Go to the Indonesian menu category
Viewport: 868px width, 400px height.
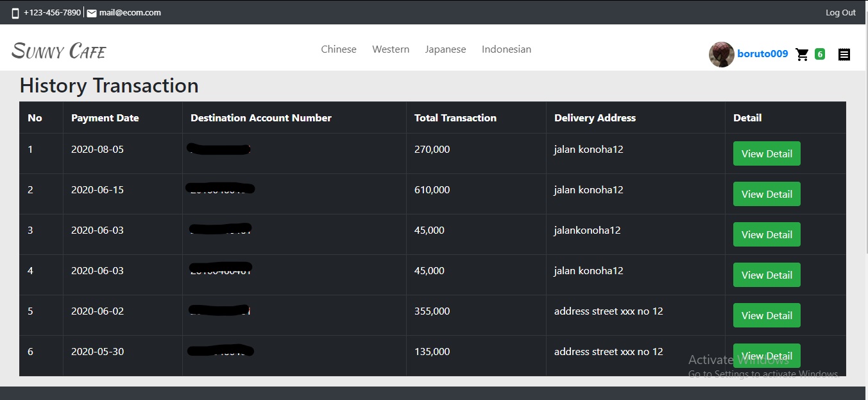506,49
